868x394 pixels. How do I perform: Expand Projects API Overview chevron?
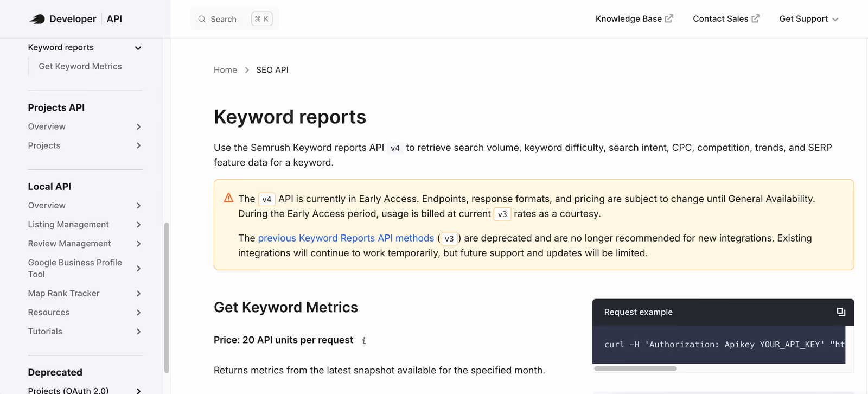(138, 126)
